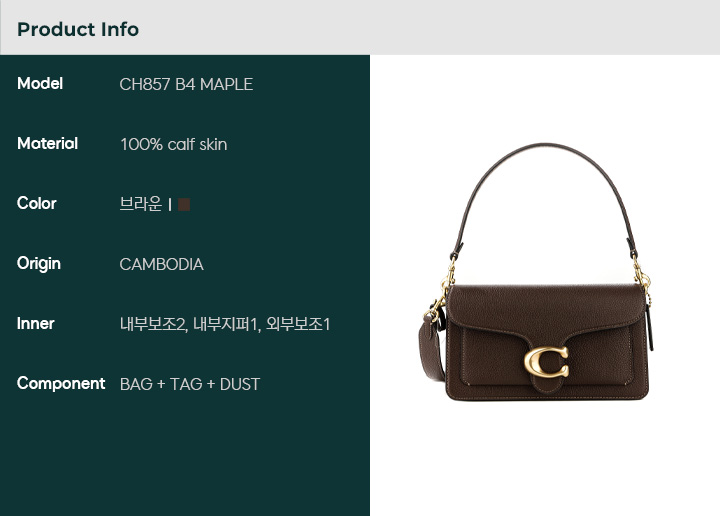720x516 pixels.
Task: Click the Korean color name 브라운
Action: [x=141, y=204]
